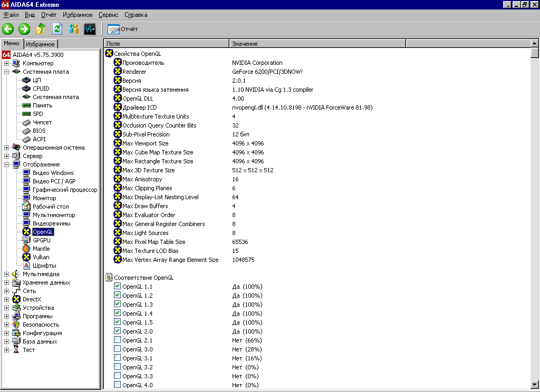The width and height of the screenshot is (540, 392).
Task: Select the ЦП tree item icon
Action: coord(26,80)
